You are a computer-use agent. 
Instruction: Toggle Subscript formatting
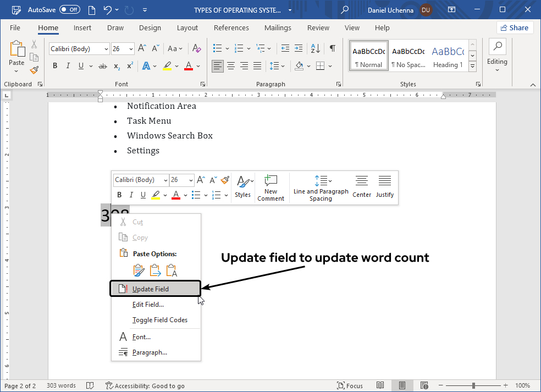click(x=116, y=66)
